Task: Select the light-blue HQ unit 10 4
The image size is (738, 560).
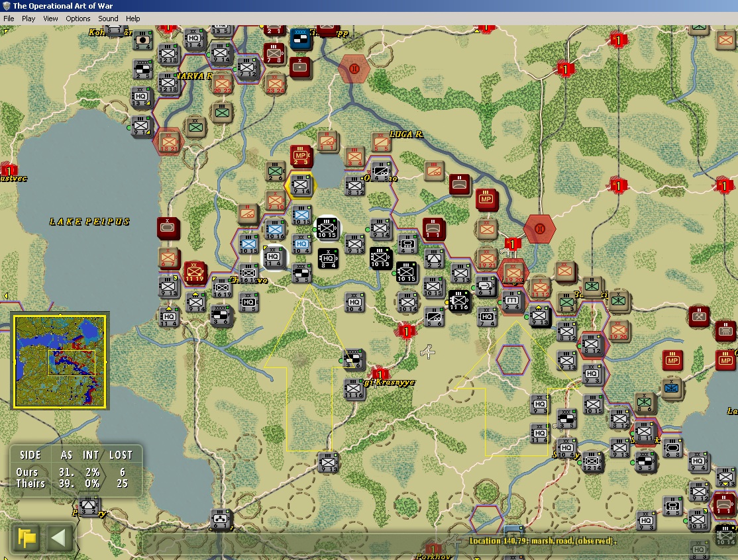Action: 301,244
